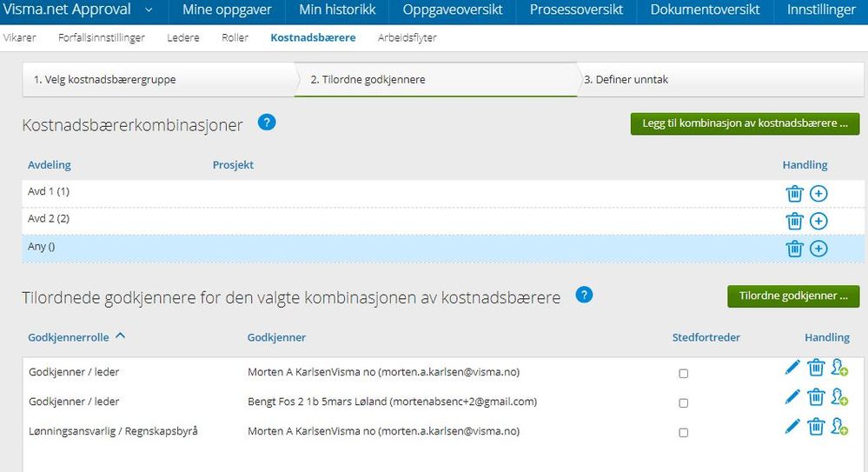Select the Avd 1 (1) row
Image resolution: width=868 pixels, height=472 pixels.
coord(443,193)
